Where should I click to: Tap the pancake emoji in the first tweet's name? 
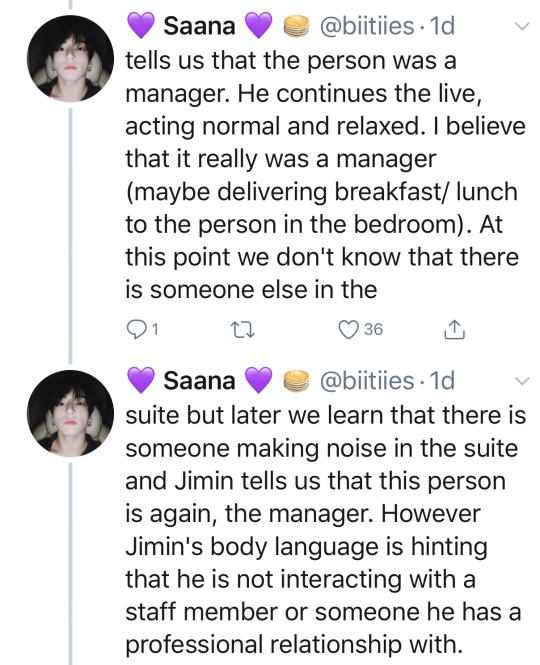296,26
